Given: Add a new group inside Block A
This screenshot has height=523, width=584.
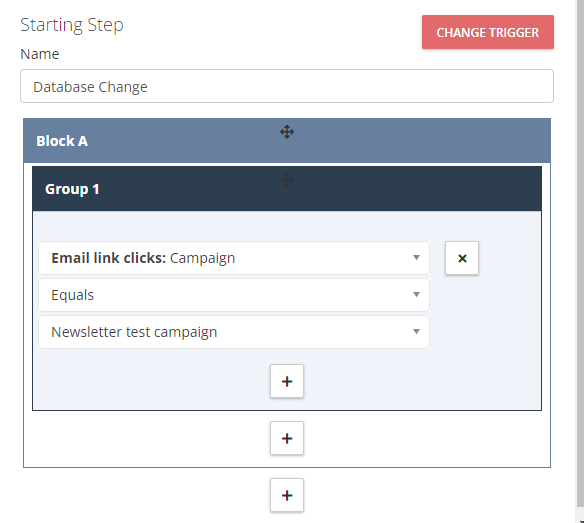Looking at the screenshot, I should (x=287, y=438).
